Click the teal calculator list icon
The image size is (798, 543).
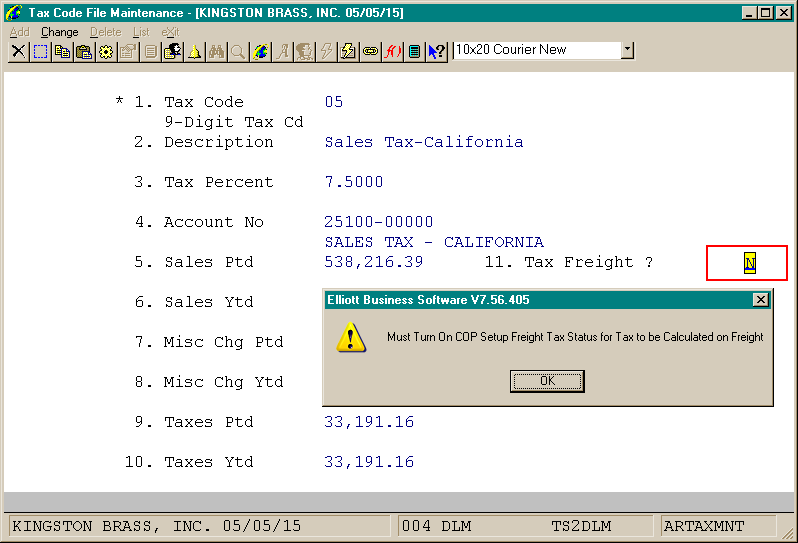(414, 51)
